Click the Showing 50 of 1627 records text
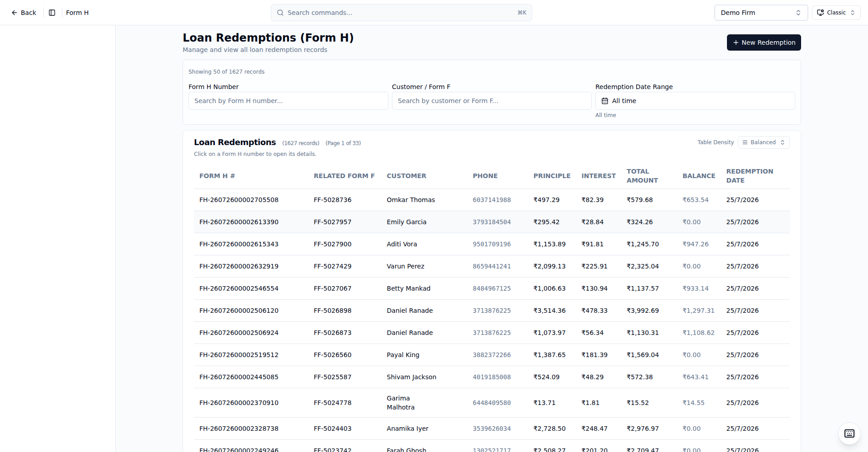This screenshot has height=452, width=868. pos(226,72)
